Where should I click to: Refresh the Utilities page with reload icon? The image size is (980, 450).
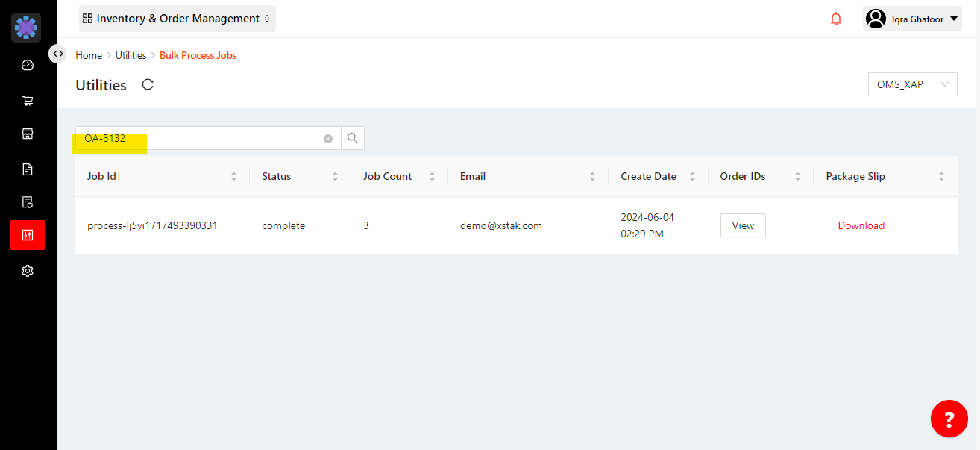[148, 84]
